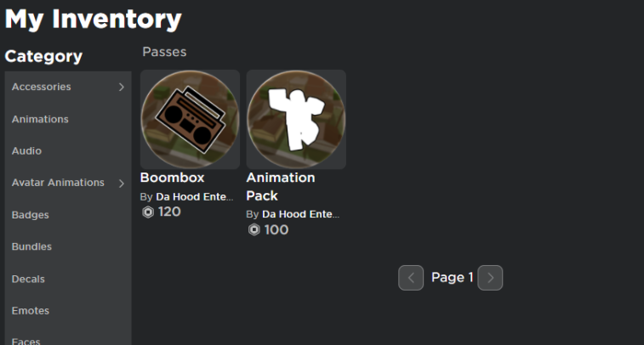Select the Animations category
This screenshot has width=644, height=345.
coord(40,119)
